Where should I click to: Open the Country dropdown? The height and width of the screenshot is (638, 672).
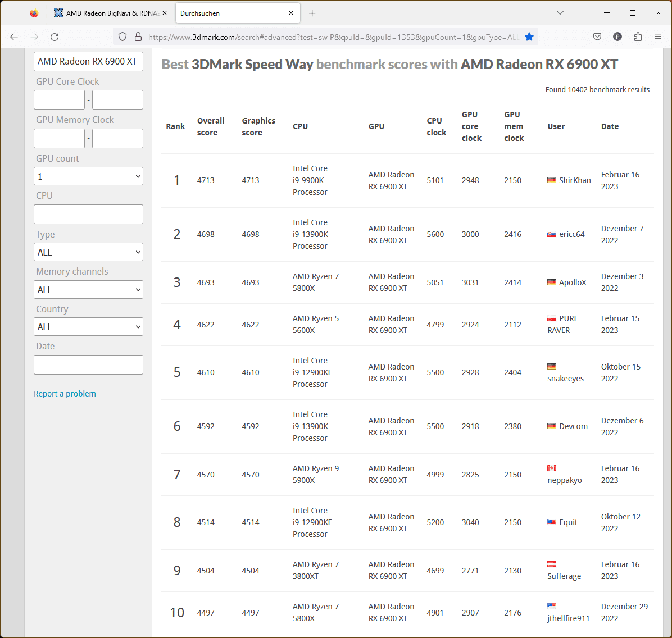coord(88,326)
